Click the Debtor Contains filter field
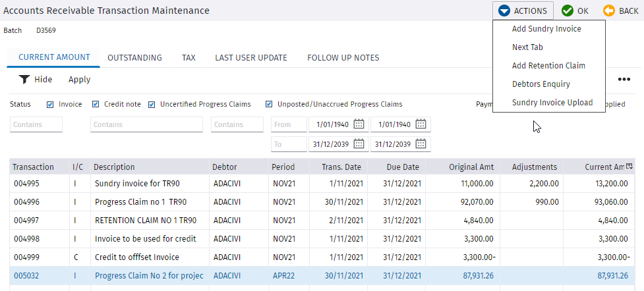 click(x=237, y=124)
